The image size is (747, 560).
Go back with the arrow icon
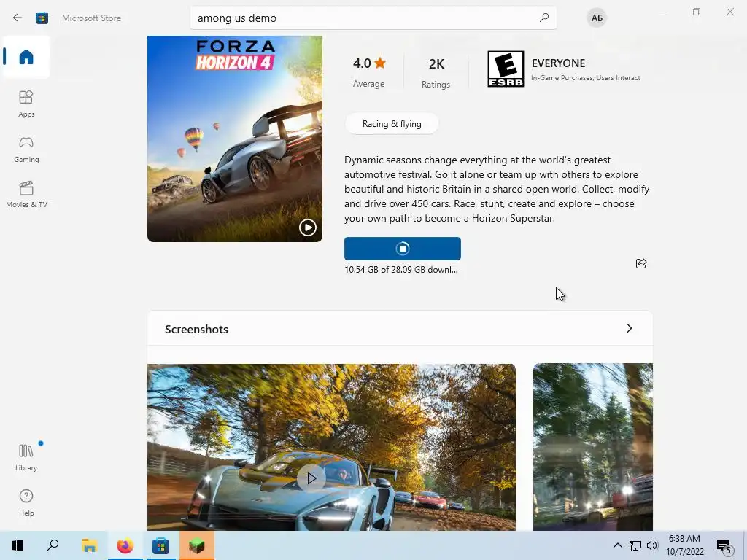(18, 18)
